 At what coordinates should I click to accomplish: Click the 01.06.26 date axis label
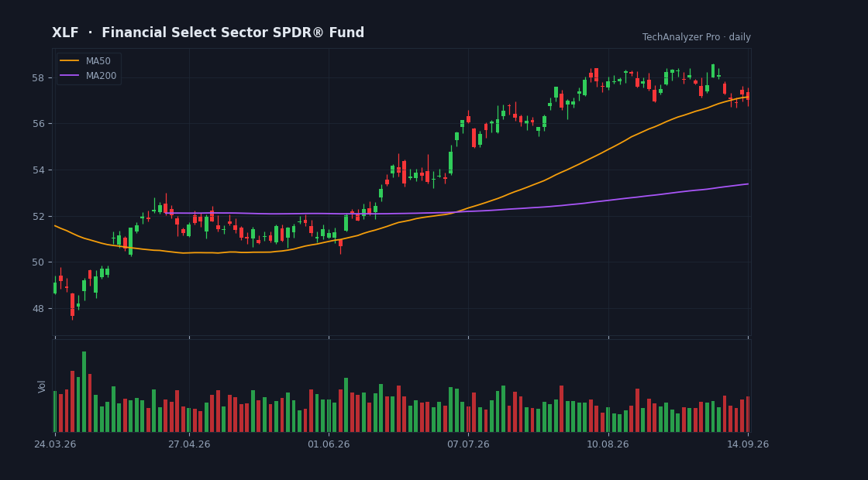tap(329, 444)
